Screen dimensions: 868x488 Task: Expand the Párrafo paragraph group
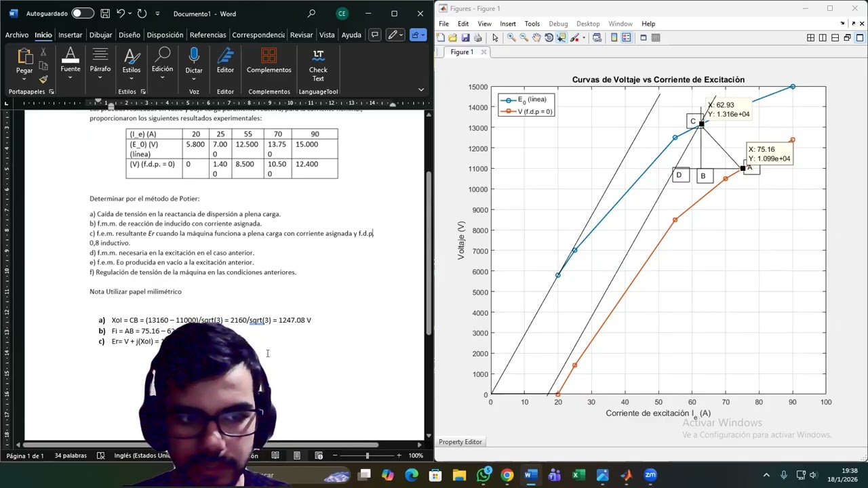coord(100,64)
